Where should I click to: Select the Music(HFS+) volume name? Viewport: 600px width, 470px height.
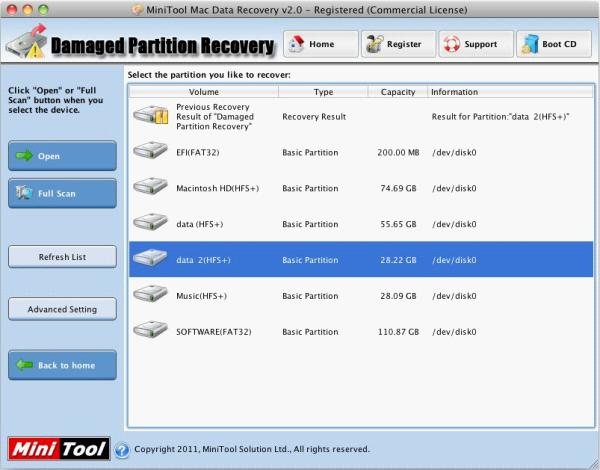[x=202, y=296]
